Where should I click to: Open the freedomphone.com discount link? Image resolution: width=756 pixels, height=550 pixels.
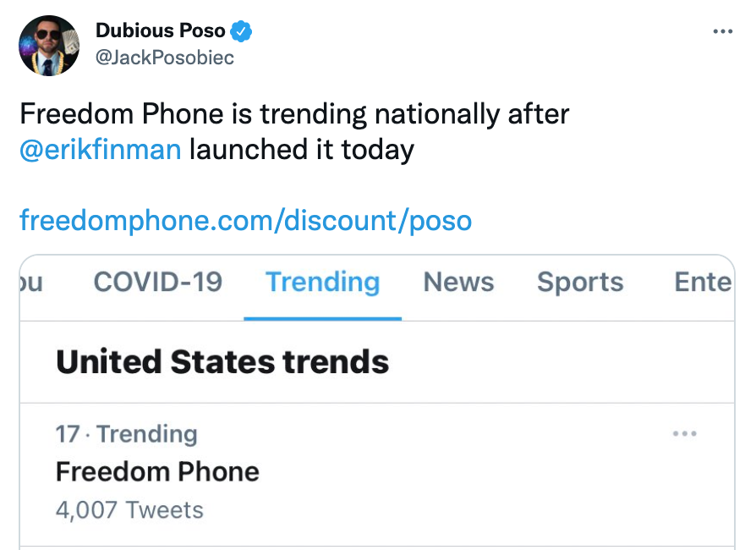[x=245, y=220]
